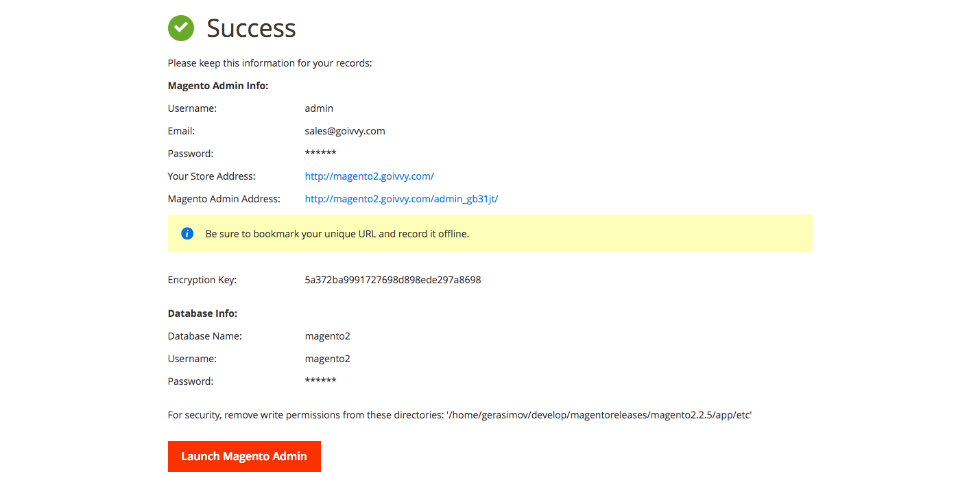
Task: Click the Database Name value magento2
Action: (327, 336)
